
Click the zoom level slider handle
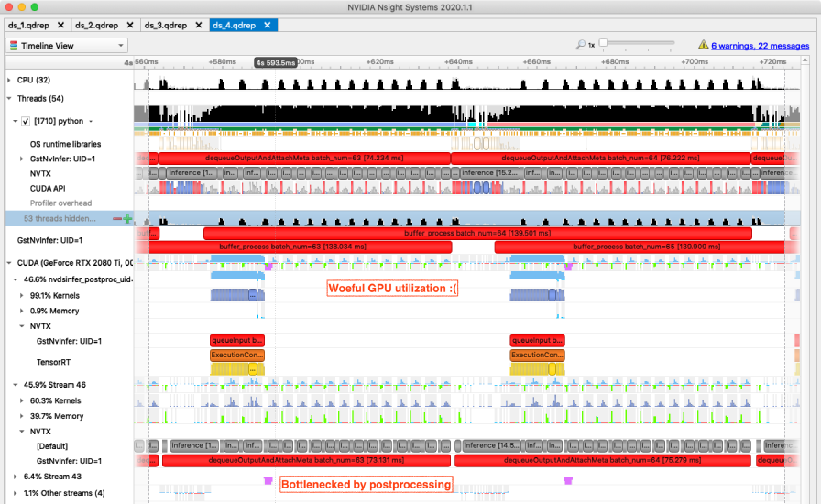(x=603, y=43)
